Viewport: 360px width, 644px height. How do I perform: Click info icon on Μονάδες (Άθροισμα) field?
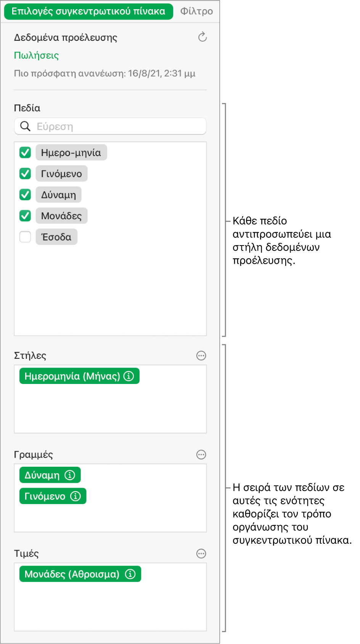[x=130, y=574]
